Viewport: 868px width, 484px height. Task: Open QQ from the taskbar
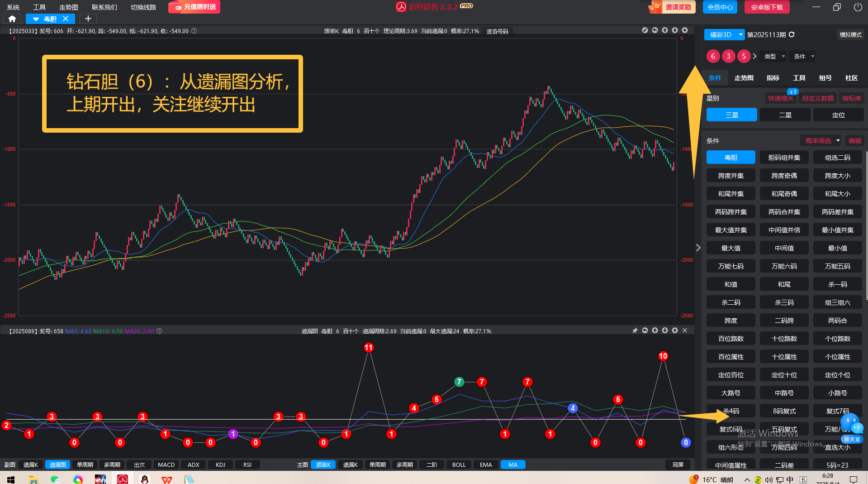(x=144, y=479)
